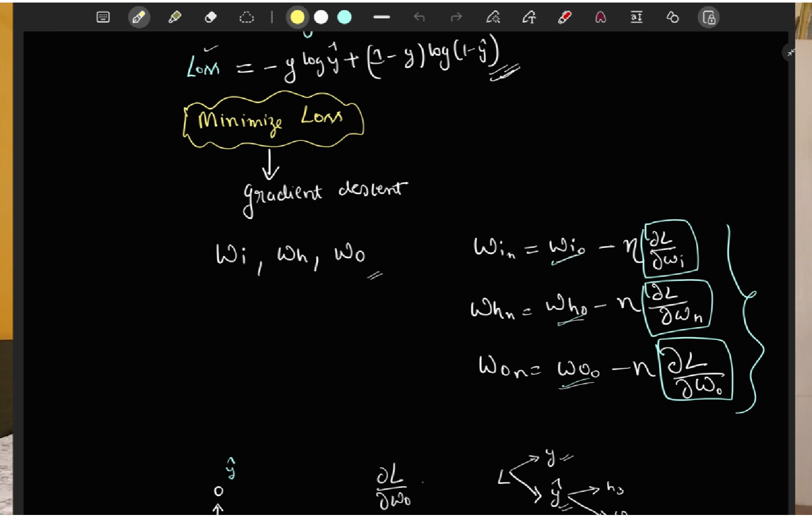Click the collapse arrow at right edge
812x517 pixels.
pyautogui.click(x=790, y=52)
